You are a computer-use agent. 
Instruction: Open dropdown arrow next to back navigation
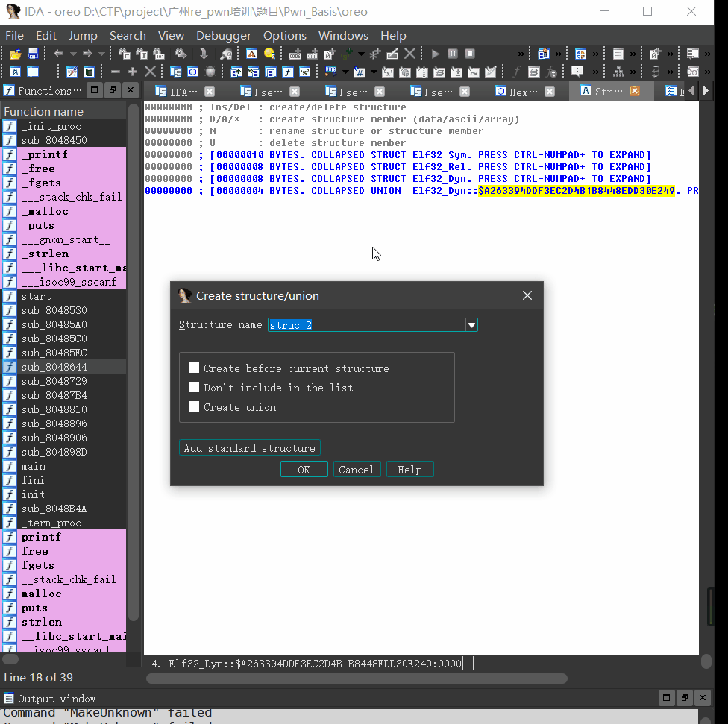(x=73, y=54)
